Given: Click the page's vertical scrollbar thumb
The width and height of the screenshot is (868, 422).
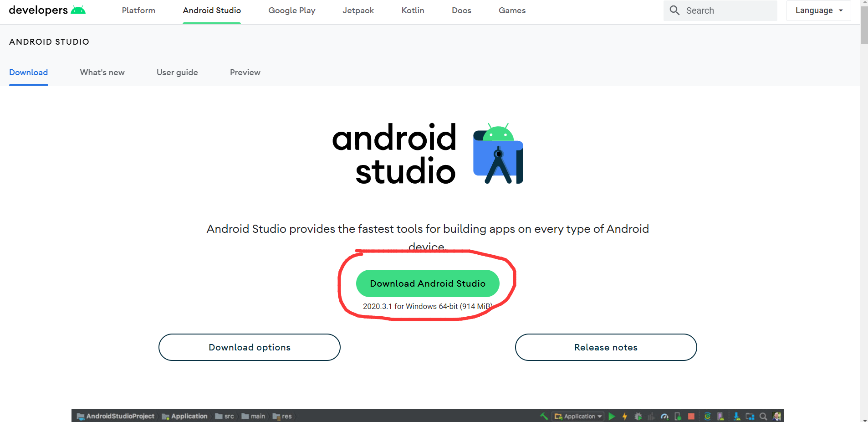Looking at the screenshot, I should (x=864, y=25).
